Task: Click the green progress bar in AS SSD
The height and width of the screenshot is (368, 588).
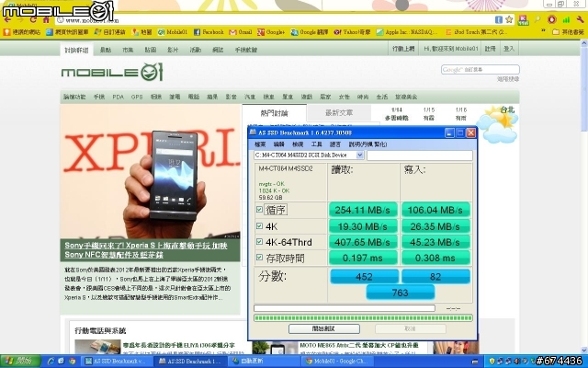Action: click(363, 317)
